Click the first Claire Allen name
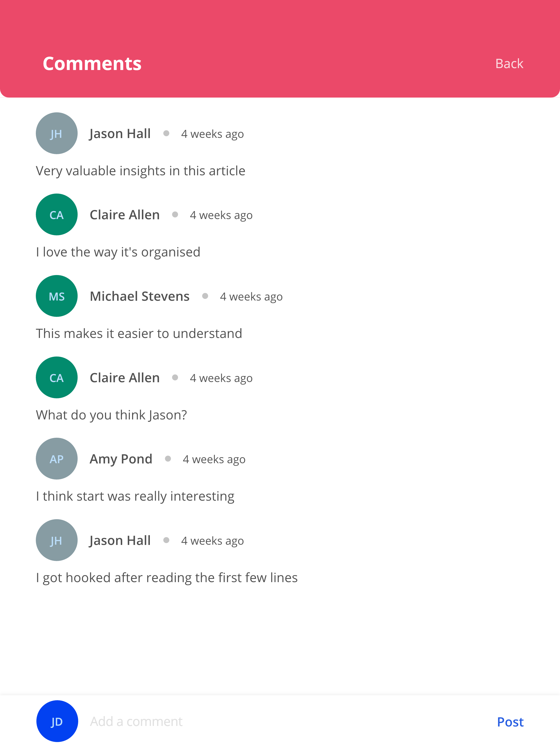This screenshot has height=747, width=560. pos(125,215)
